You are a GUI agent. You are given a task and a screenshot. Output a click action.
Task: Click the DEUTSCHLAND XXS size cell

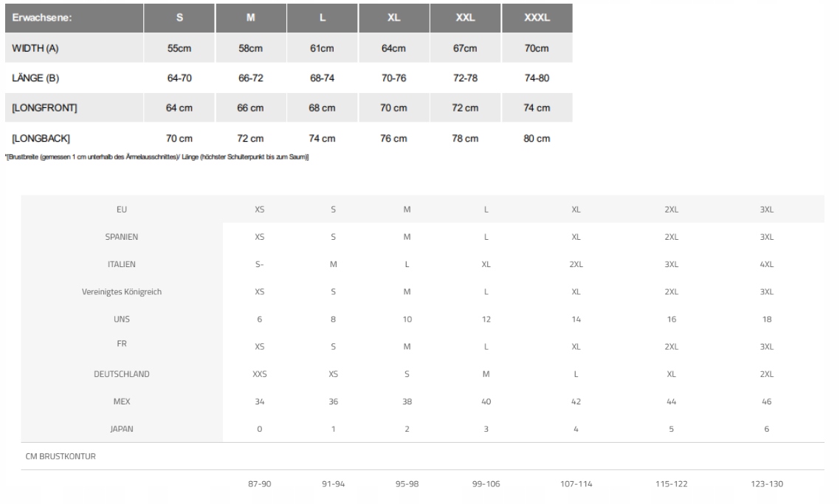(x=260, y=374)
